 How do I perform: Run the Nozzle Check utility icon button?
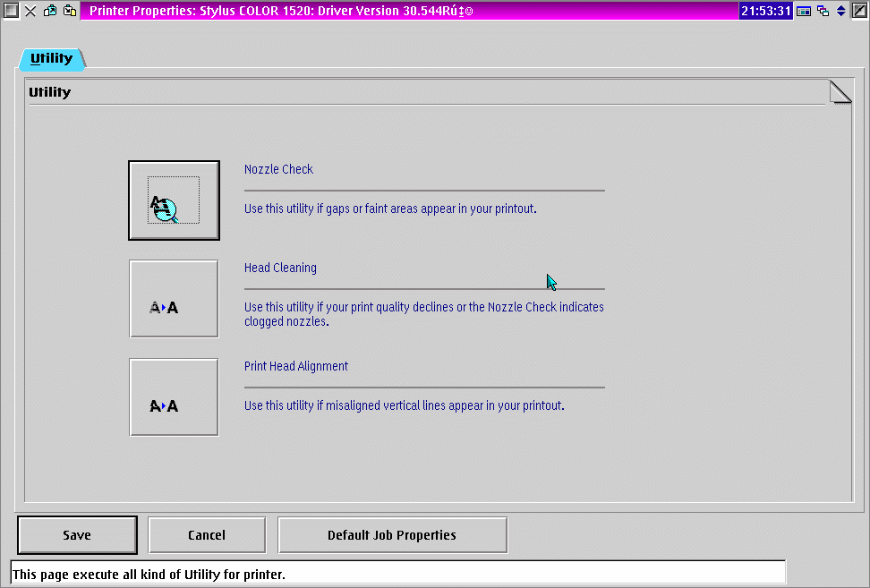174,200
